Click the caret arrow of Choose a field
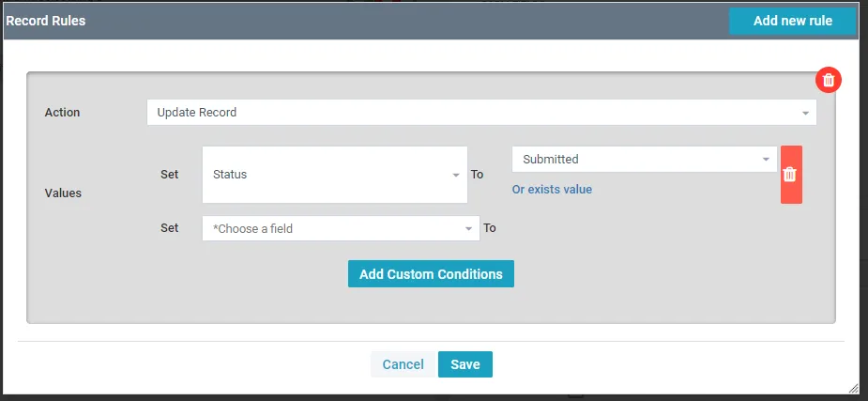868x401 pixels. pos(469,228)
